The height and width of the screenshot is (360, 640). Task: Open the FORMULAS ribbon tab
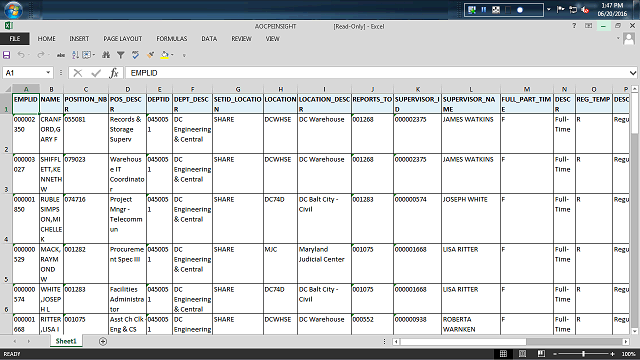[x=171, y=39]
